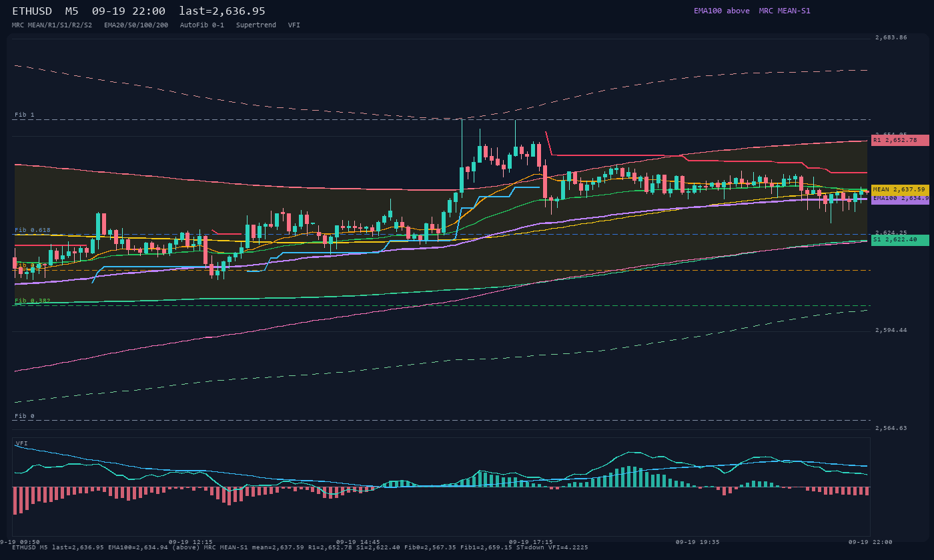Click the EMA100 2,634.9 price tag
The image size is (934, 560).
(x=900, y=199)
